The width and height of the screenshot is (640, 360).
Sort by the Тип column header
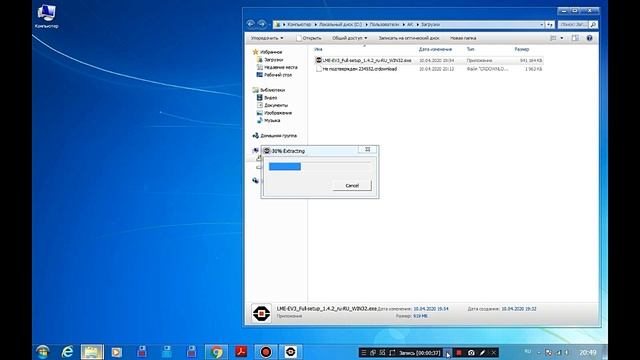(x=470, y=49)
